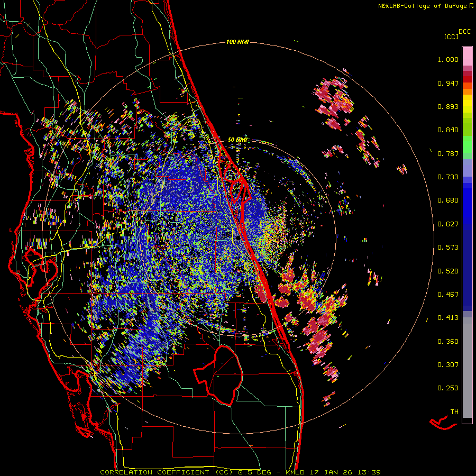Select the 0.733 scale value

pos(448,177)
